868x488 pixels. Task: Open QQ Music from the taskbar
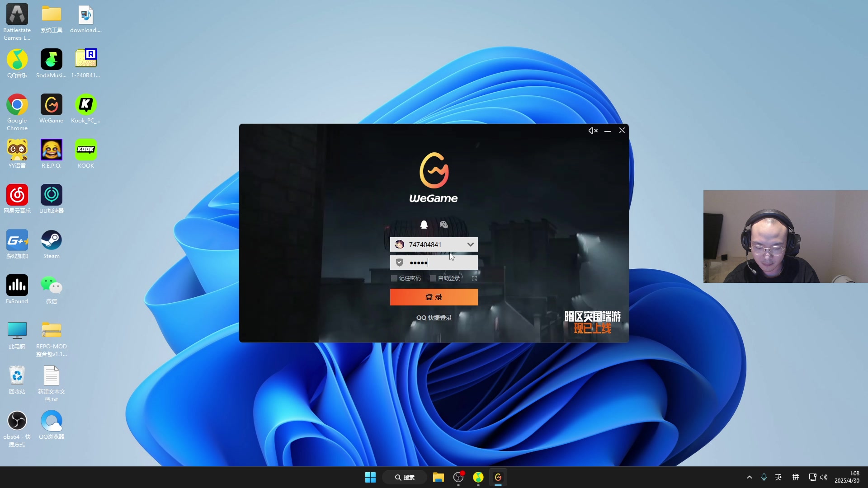(x=478, y=477)
